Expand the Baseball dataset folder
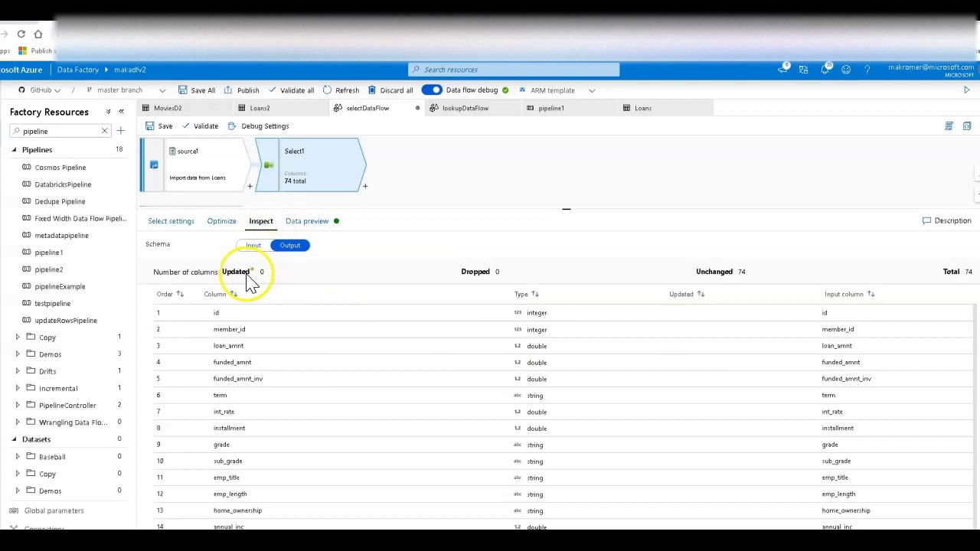 pyautogui.click(x=18, y=457)
